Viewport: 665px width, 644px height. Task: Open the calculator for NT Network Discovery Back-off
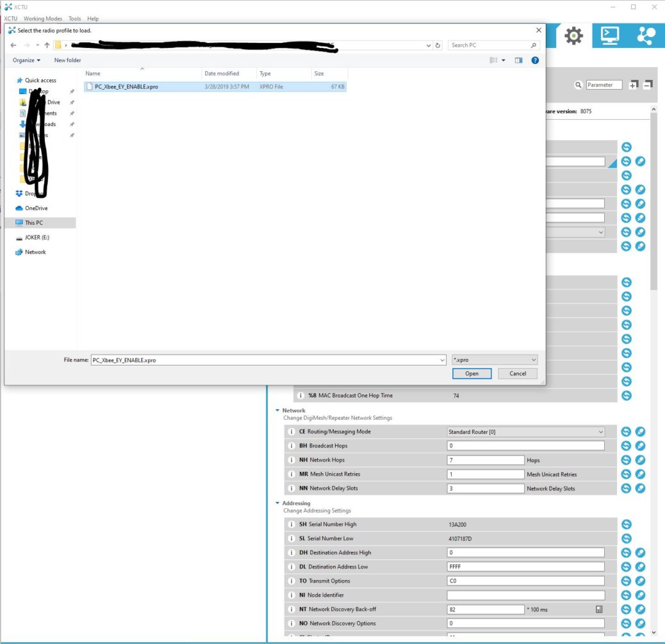click(x=600, y=609)
